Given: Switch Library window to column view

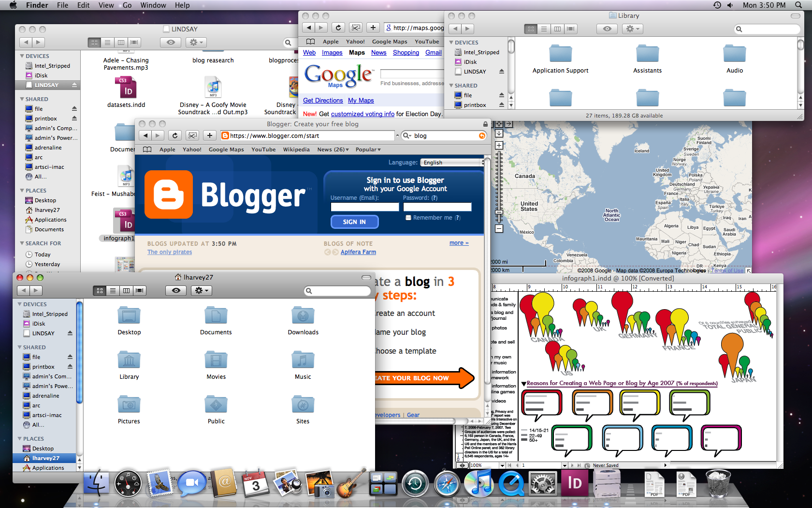Looking at the screenshot, I should pyautogui.click(x=557, y=29).
